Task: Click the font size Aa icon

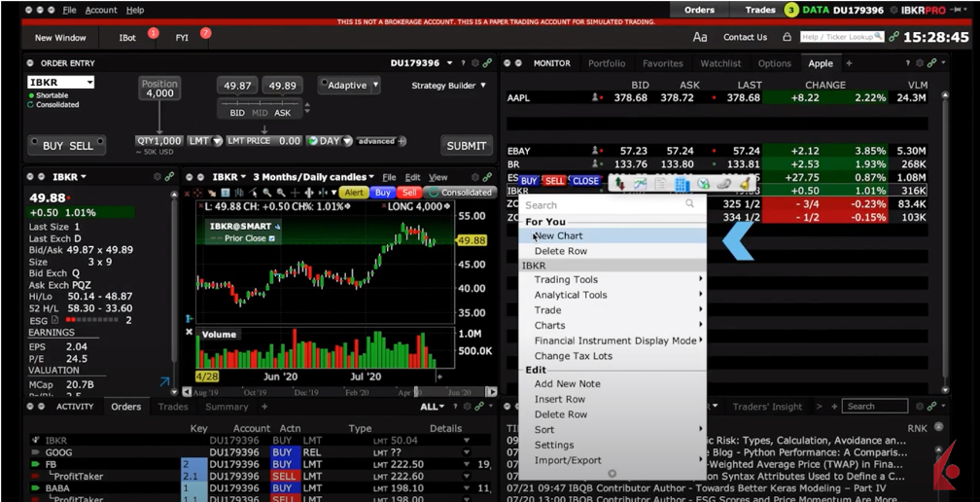Action: (x=700, y=37)
